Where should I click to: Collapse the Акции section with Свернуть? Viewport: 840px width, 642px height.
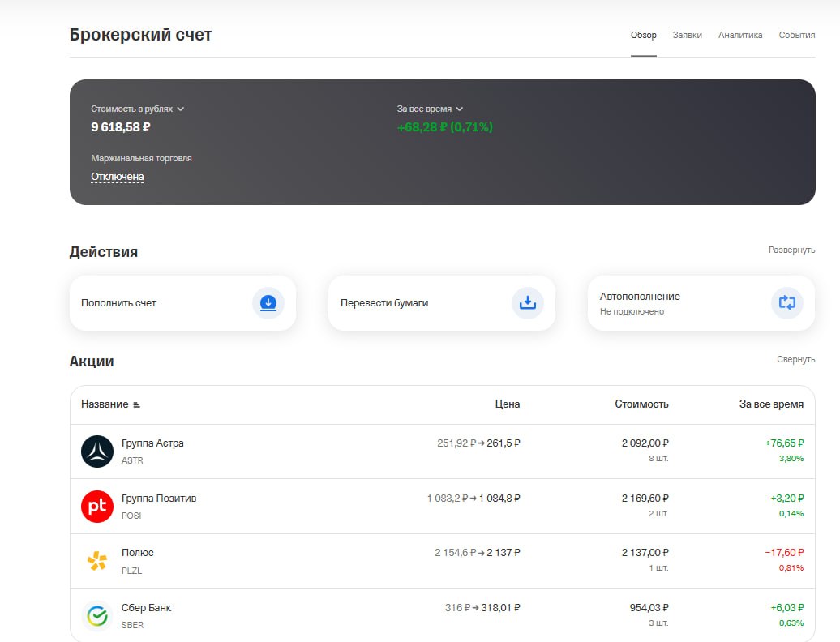(x=795, y=359)
